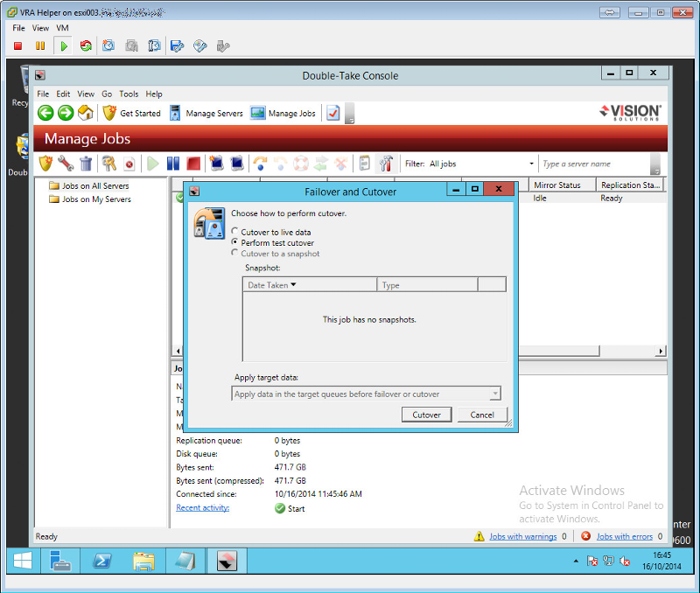Click the Date Taken column sort arrow
700x593 pixels.
point(293,284)
